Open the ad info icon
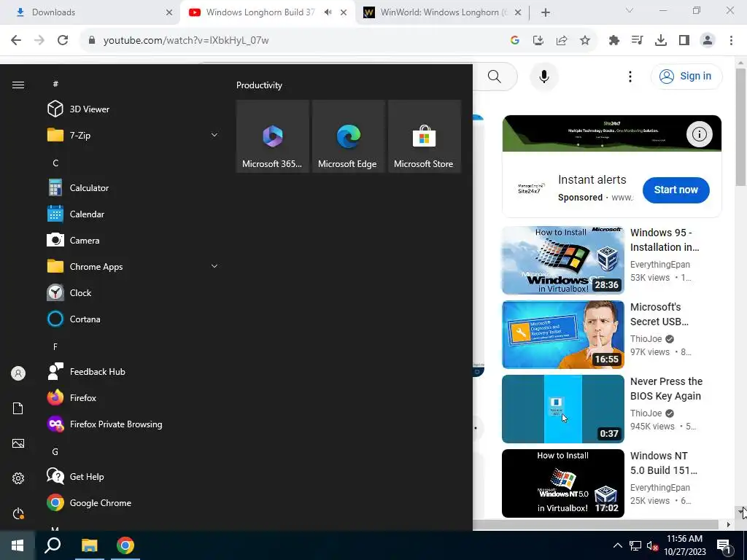Viewport: 747px width, 560px height. point(699,134)
